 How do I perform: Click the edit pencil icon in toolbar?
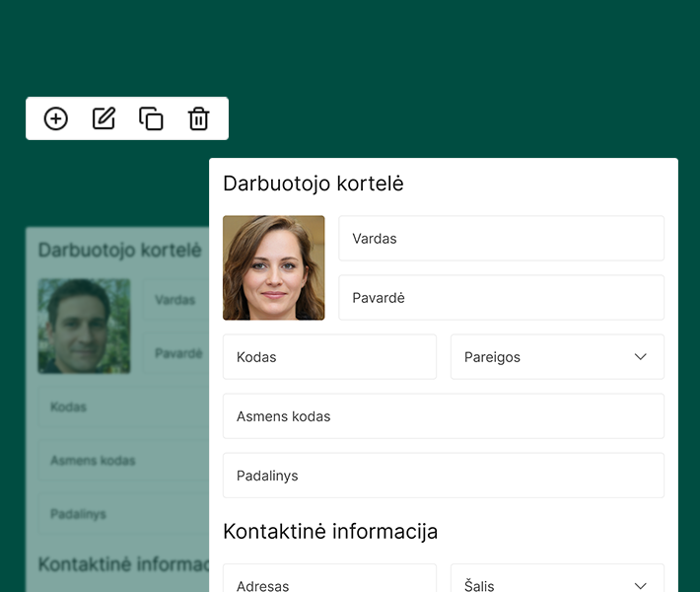(104, 118)
